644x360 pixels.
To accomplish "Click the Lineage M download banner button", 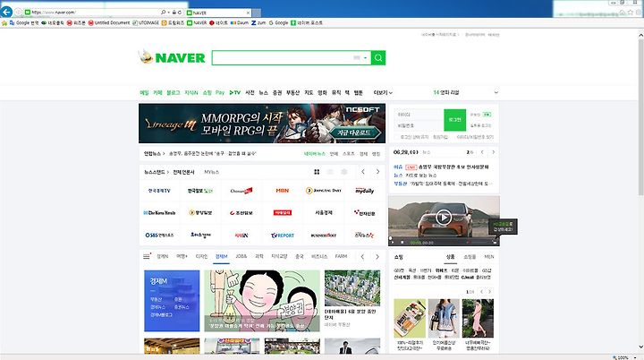I will point(354,133).
